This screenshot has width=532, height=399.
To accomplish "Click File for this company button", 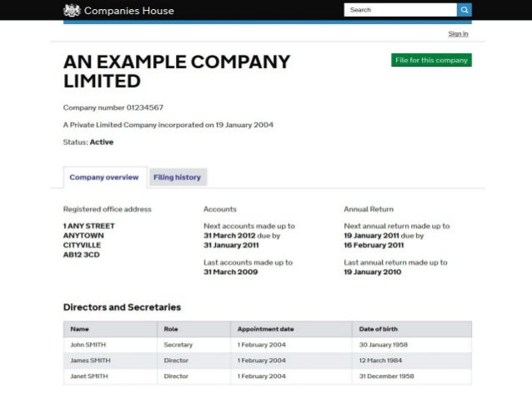I will tap(431, 60).
